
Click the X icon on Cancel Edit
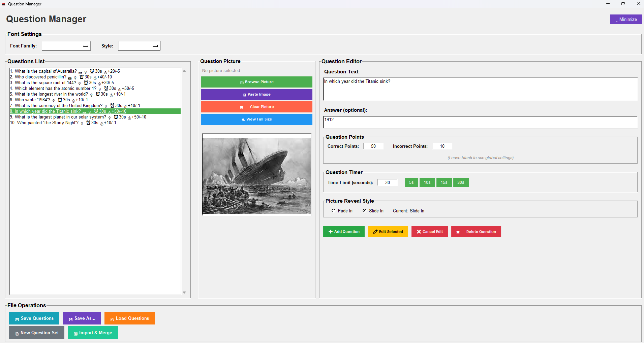[419, 232]
